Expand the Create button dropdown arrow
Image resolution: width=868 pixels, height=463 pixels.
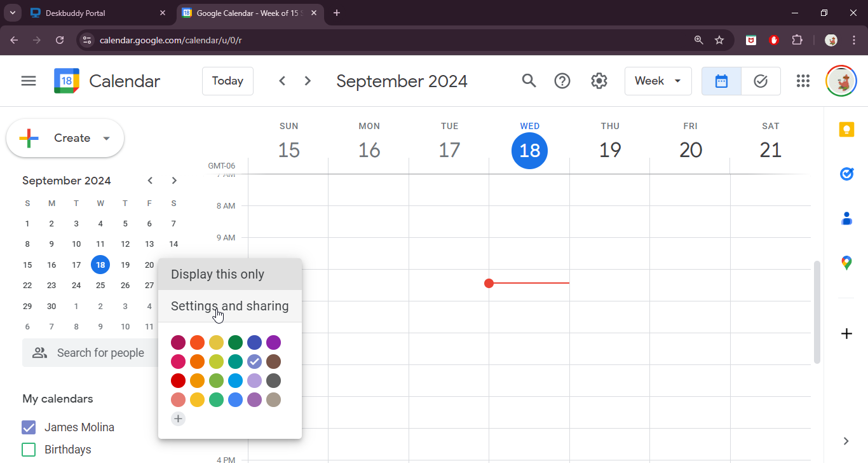[x=106, y=138]
